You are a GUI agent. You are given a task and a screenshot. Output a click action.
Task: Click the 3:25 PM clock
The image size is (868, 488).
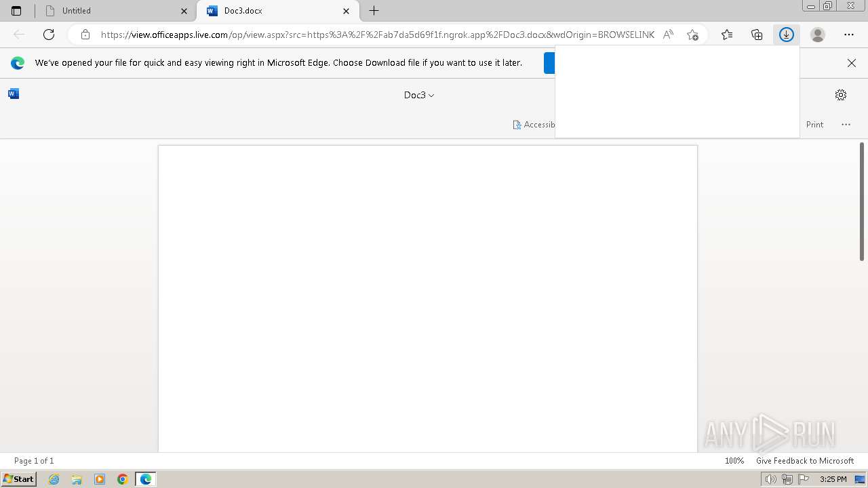click(833, 479)
